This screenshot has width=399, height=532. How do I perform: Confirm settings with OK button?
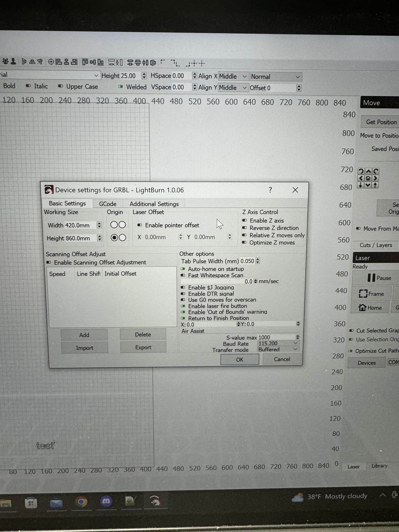(x=239, y=360)
